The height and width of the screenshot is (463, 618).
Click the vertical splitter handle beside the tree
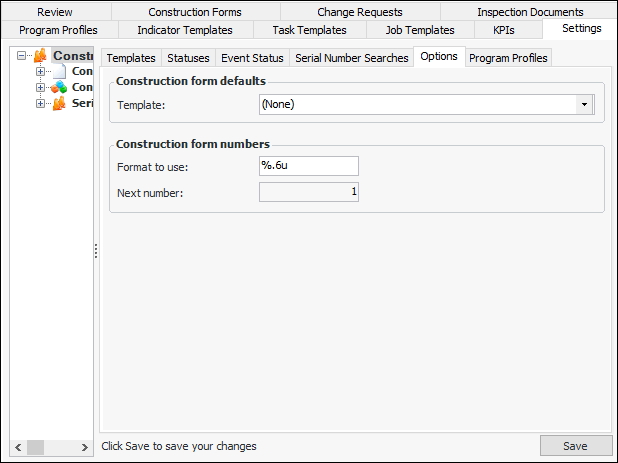(x=95, y=250)
